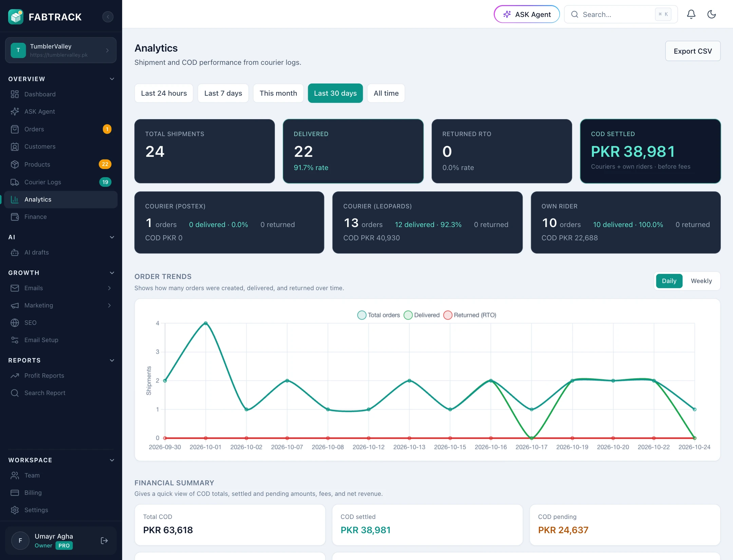Select the All time range

[x=386, y=93]
